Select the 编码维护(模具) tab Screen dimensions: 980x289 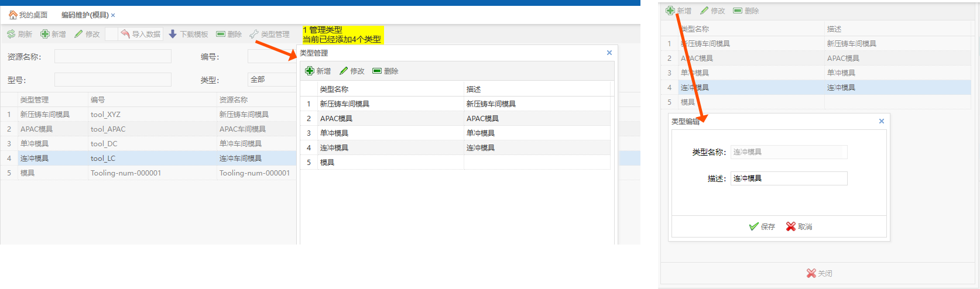pos(85,15)
